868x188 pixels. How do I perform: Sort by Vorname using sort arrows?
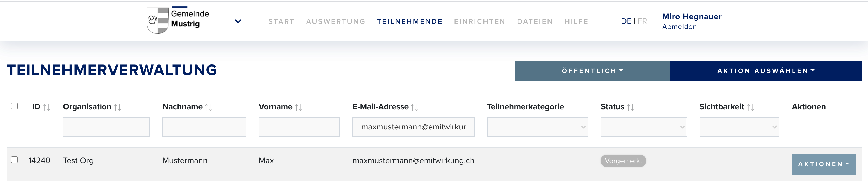pyautogui.click(x=298, y=107)
